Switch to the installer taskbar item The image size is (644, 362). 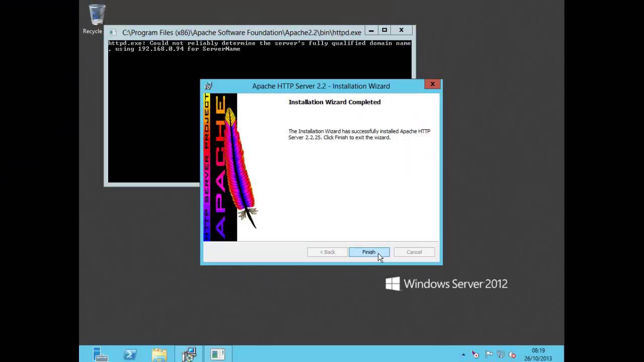(189, 354)
